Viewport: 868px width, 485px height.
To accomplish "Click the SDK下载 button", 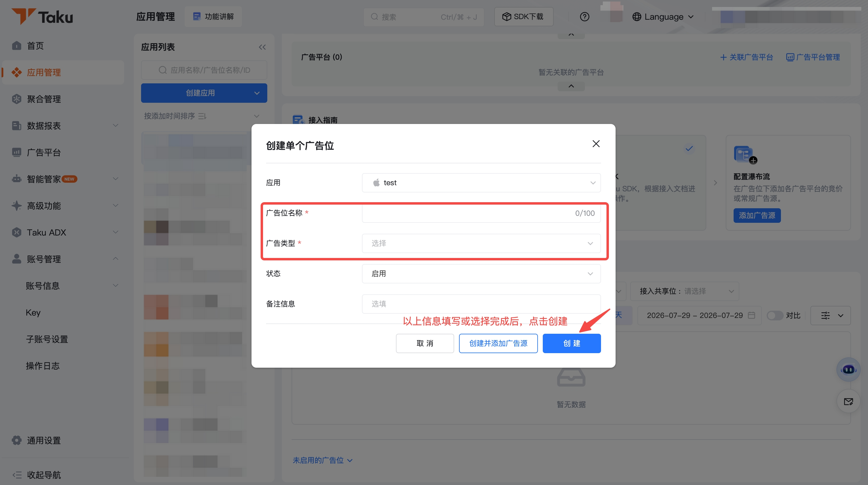I will 523,16.
